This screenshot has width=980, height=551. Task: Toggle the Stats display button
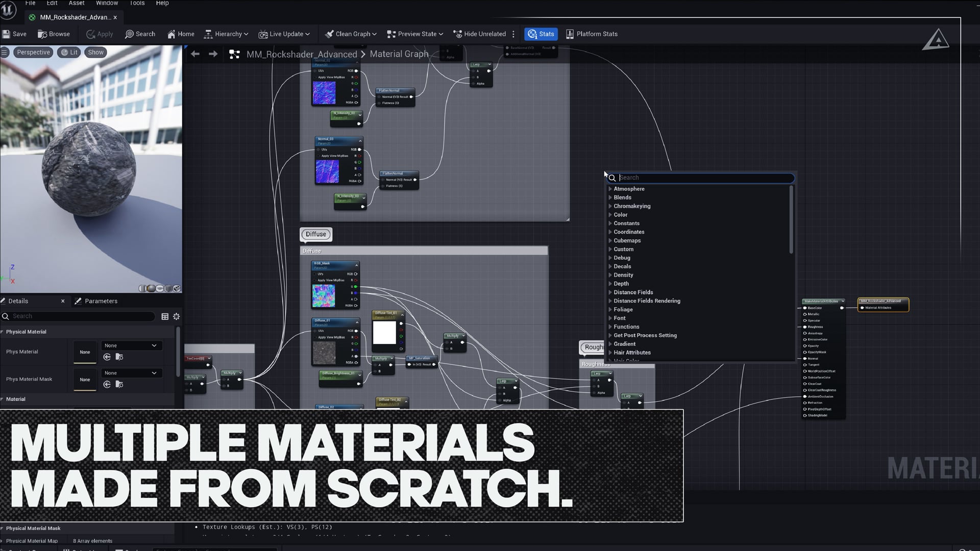pos(541,34)
